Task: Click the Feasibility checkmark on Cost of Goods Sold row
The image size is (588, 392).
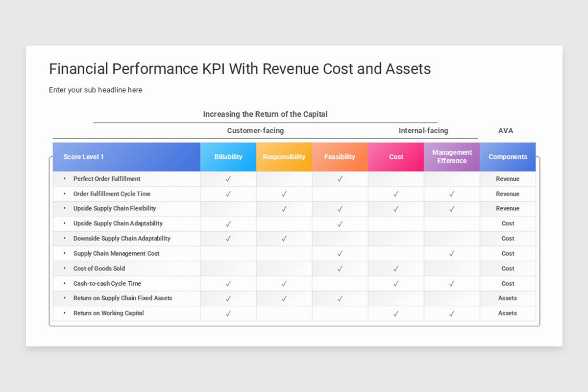Action: click(340, 269)
